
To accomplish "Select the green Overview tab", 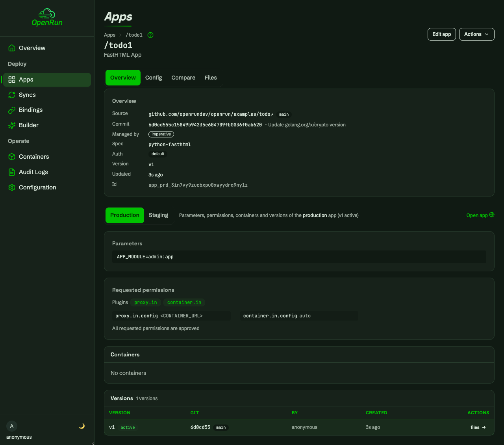I will pyautogui.click(x=123, y=78).
